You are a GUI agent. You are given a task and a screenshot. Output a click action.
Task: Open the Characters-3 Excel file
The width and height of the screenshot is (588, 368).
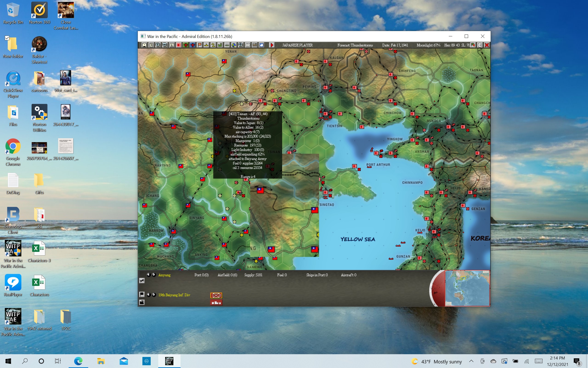(x=39, y=251)
